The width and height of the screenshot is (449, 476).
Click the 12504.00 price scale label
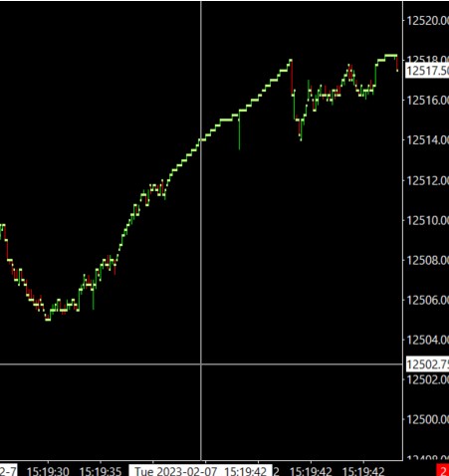pyautogui.click(x=428, y=340)
